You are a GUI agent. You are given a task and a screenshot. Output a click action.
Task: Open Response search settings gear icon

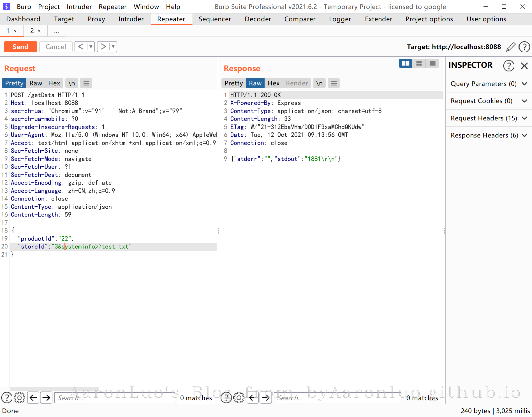pyautogui.click(x=239, y=398)
